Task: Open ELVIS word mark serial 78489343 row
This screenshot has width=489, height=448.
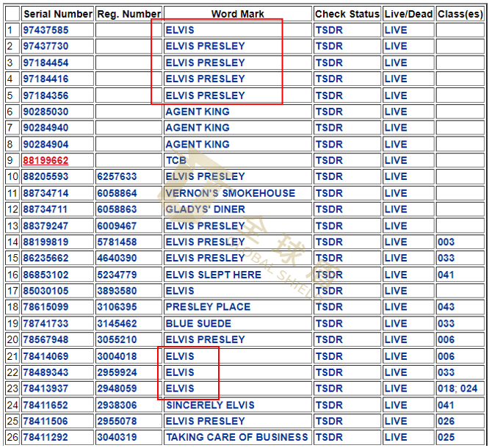Action: (x=180, y=372)
